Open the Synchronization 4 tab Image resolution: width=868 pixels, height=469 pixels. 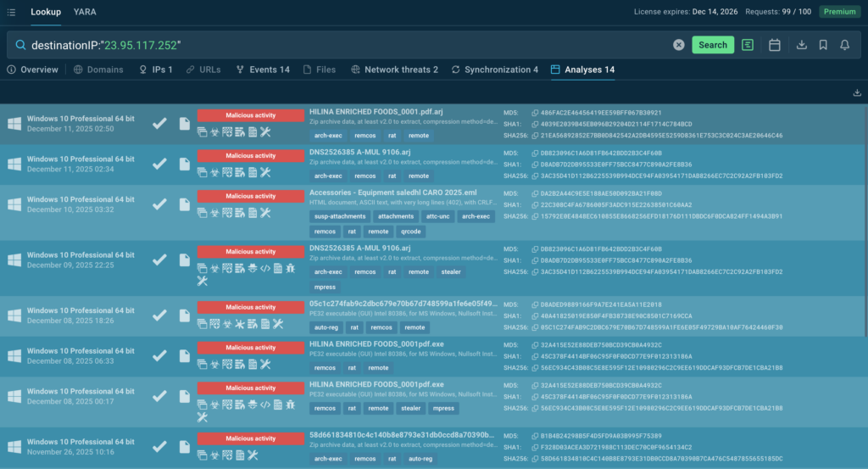click(494, 70)
